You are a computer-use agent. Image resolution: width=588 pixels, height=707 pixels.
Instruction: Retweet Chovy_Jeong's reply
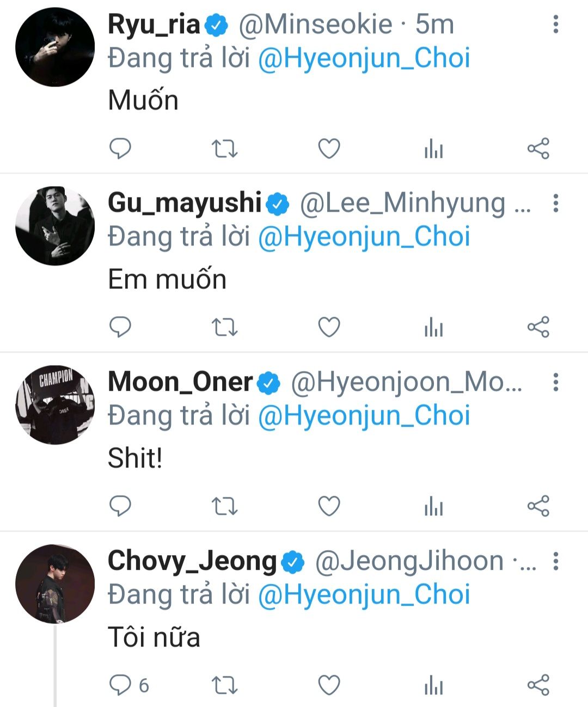[224, 685]
